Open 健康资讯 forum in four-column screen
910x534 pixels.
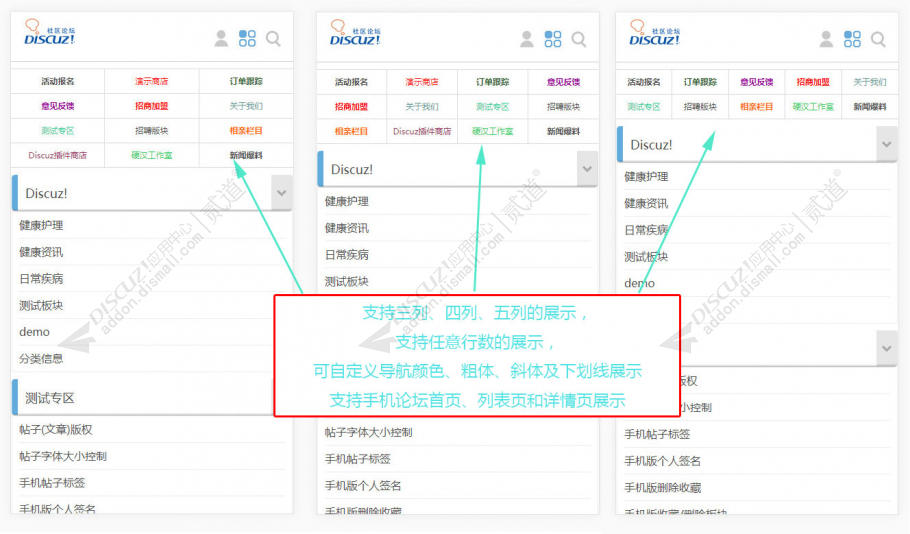(347, 228)
